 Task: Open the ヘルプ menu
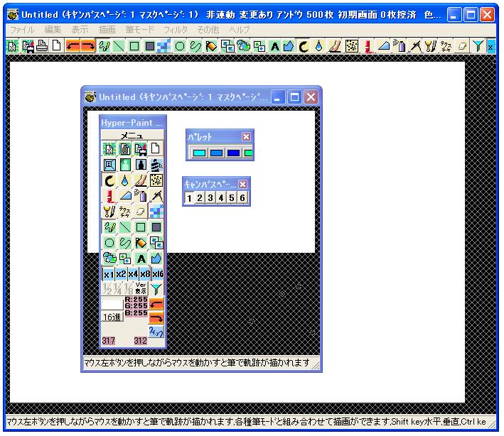tap(239, 30)
